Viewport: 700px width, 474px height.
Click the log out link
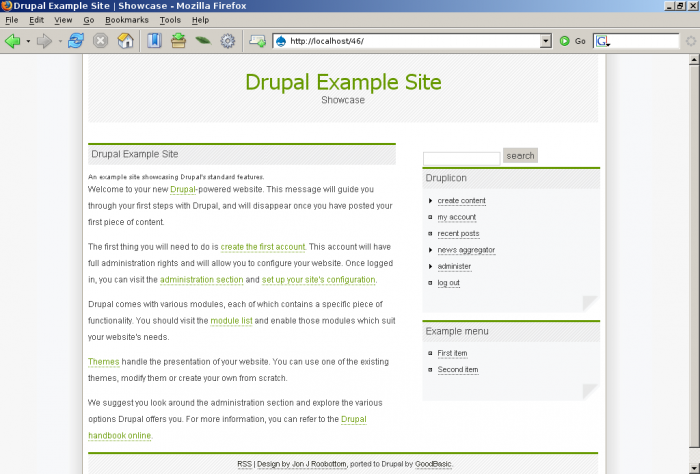point(449,283)
